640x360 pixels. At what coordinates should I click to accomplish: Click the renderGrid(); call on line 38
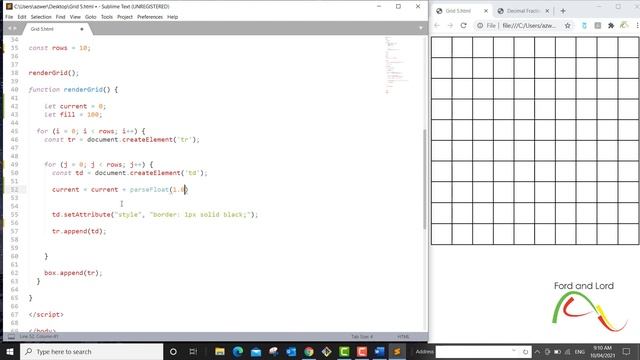click(x=53, y=73)
